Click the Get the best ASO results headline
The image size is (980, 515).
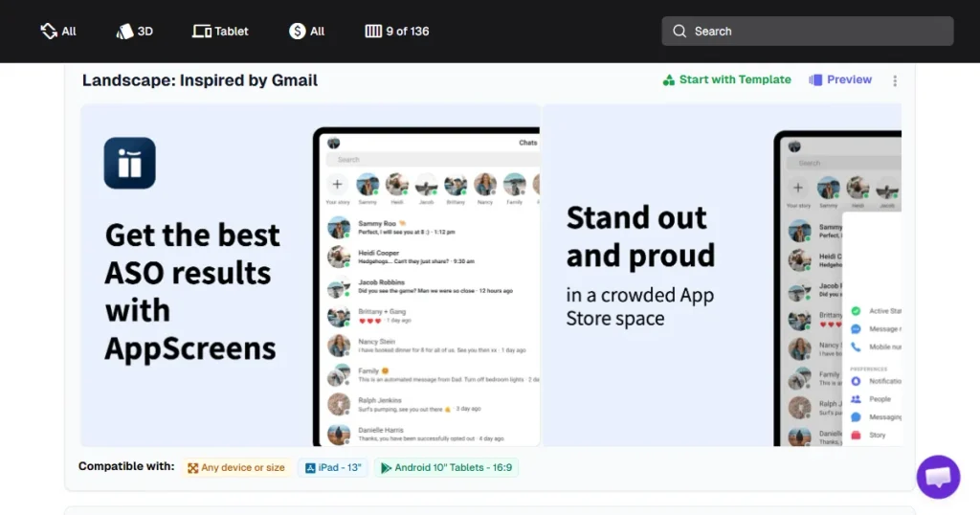pyautogui.click(x=192, y=291)
